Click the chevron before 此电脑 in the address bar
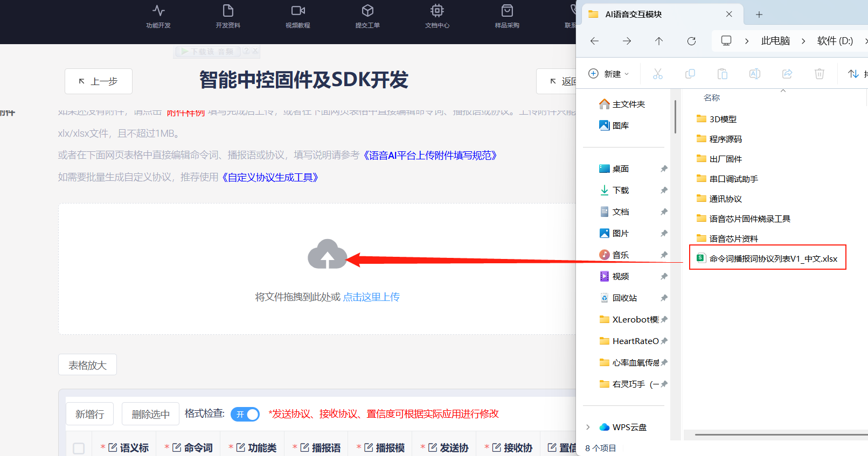Viewport: 868px width, 456px height. 747,41
